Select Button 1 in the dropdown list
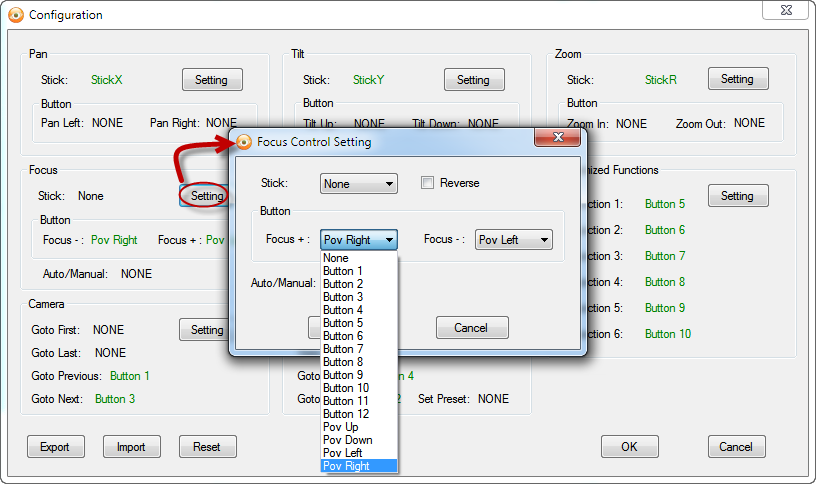This screenshot has width=816, height=484. point(359,271)
